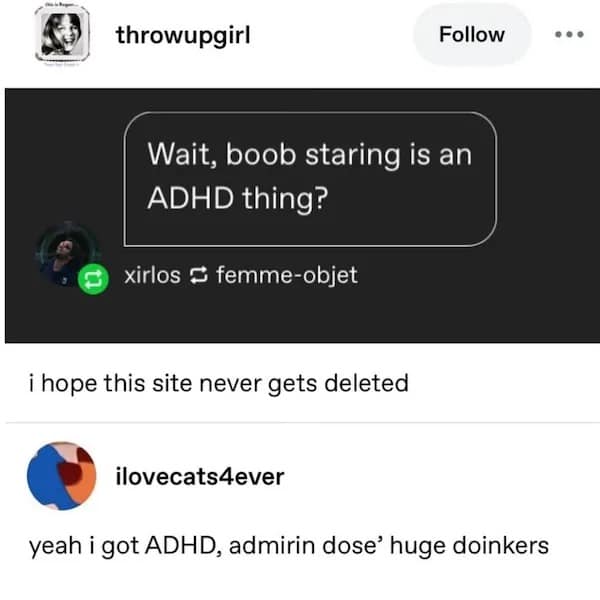This screenshot has width=600, height=600.
Task: Open throwupgirl's profile avatar
Action: click(x=62, y=35)
